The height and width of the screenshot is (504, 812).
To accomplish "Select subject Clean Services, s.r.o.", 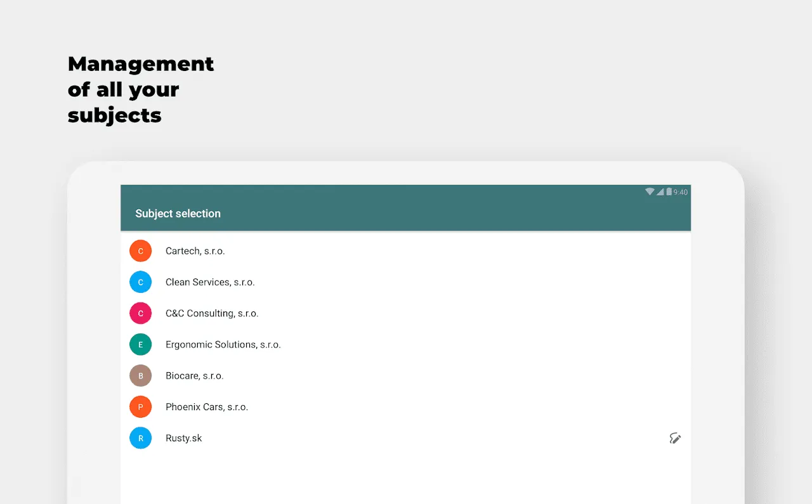I will tap(405, 282).
